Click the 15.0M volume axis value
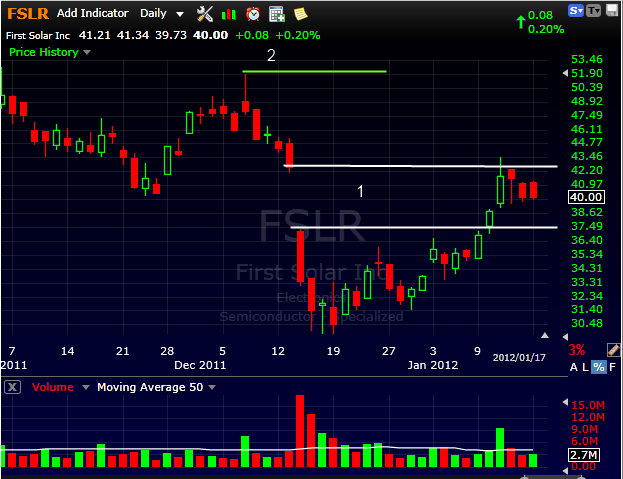The image size is (623, 479). (588, 405)
